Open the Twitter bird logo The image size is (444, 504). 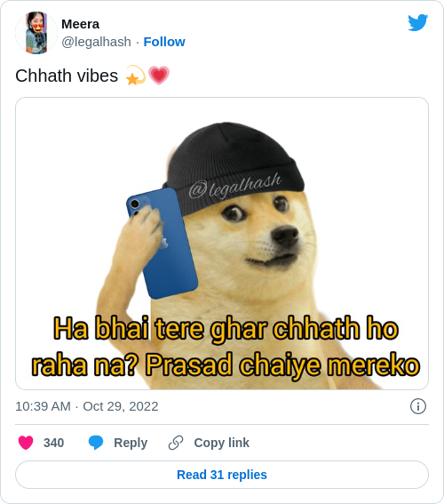click(x=417, y=22)
